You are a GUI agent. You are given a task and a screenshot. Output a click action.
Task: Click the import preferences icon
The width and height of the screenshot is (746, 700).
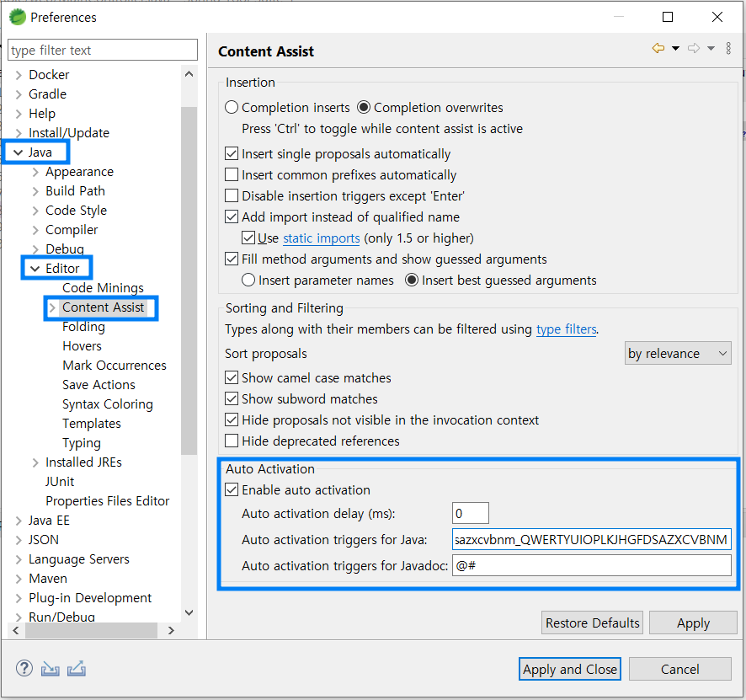[50, 669]
